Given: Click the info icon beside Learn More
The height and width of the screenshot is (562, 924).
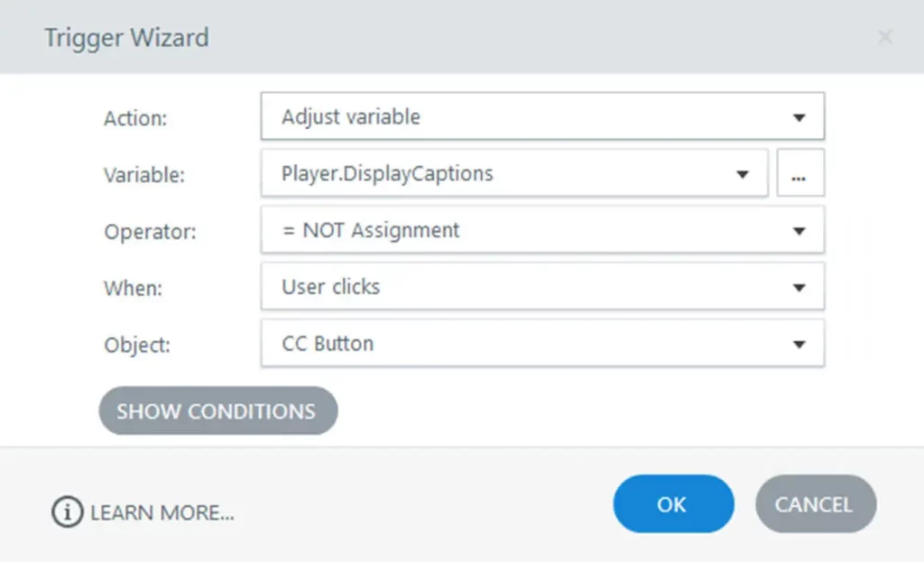Looking at the screenshot, I should (67, 513).
